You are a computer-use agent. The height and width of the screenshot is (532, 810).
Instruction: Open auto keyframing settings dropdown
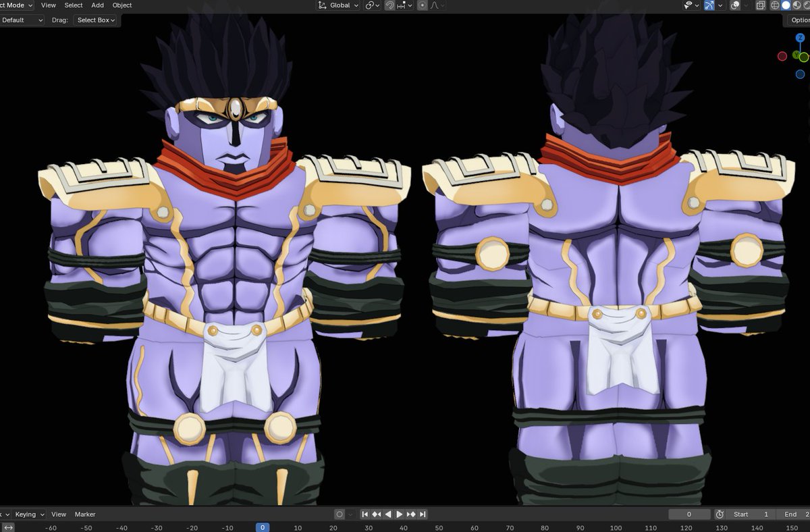(x=350, y=514)
